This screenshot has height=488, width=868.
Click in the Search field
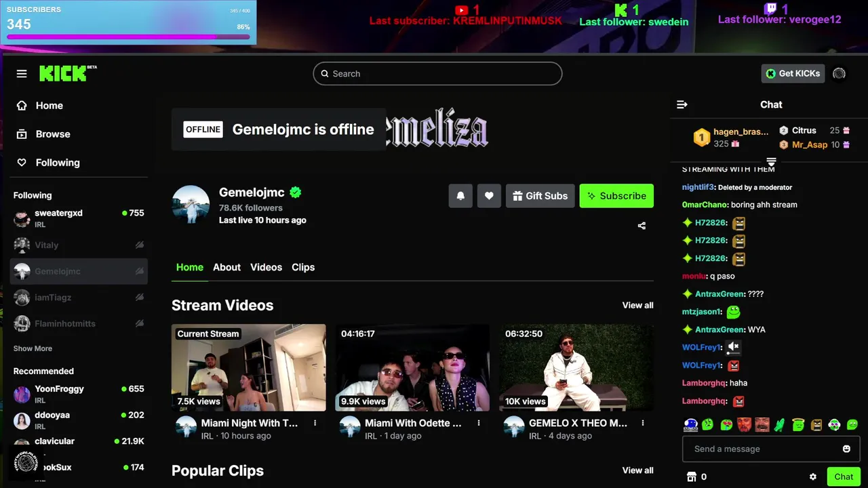tap(437, 74)
